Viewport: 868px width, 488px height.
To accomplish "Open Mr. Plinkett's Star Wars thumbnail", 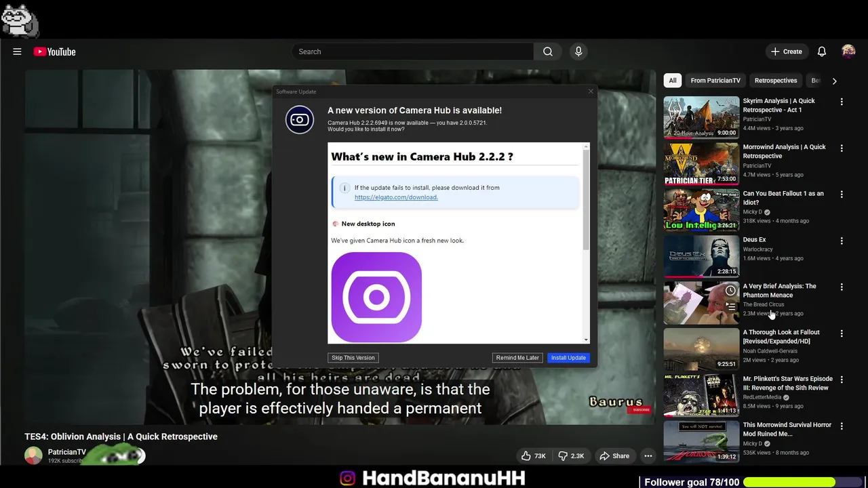I will click(701, 395).
